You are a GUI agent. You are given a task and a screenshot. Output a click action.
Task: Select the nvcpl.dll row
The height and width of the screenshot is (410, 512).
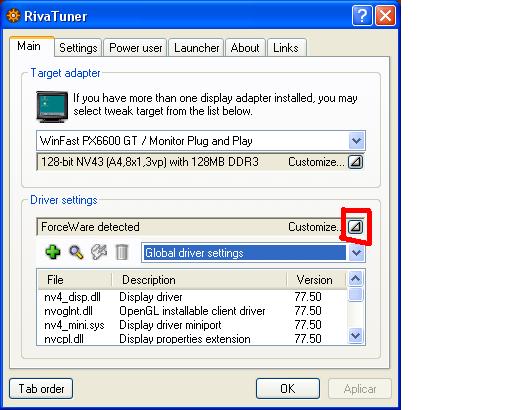click(x=192, y=339)
